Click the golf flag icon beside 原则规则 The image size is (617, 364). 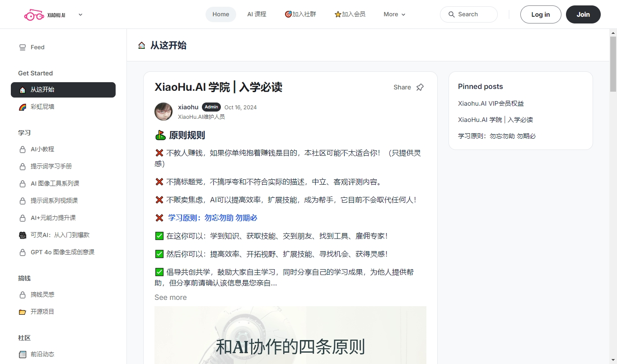(x=160, y=135)
